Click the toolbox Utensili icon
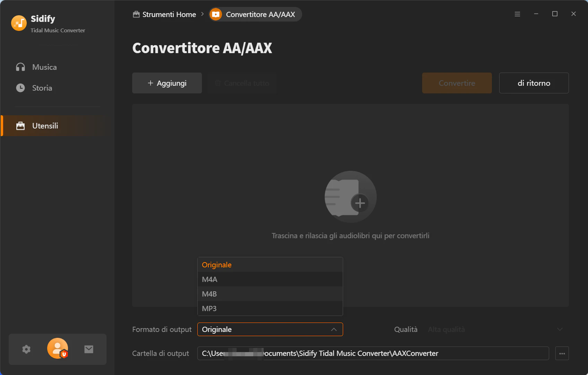This screenshot has height=375, width=588. click(x=20, y=126)
